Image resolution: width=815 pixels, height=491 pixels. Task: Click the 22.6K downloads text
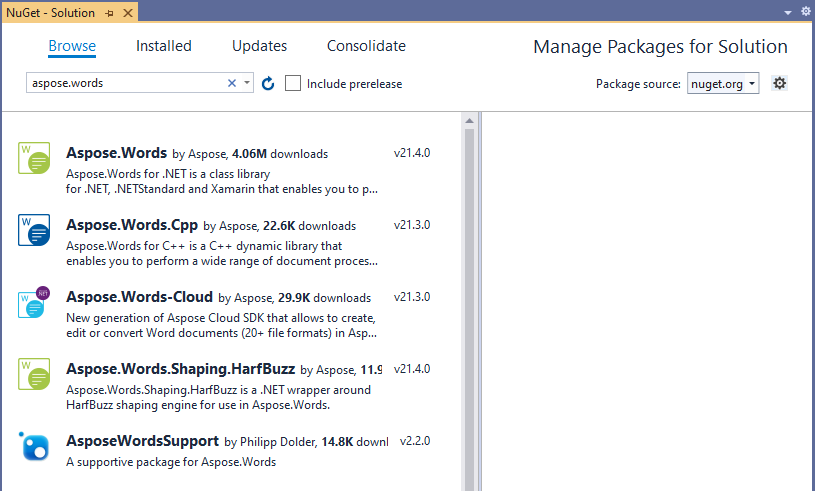coord(309,226)
